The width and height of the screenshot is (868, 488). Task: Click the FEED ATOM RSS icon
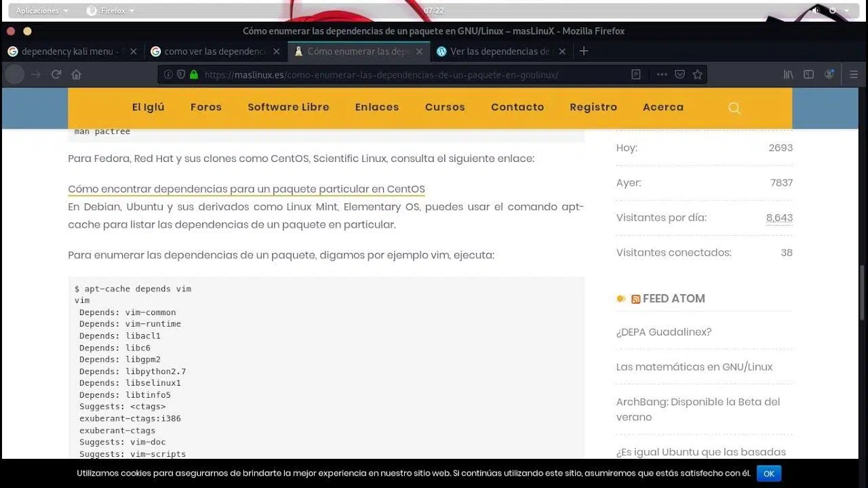pyautogui.click(x=635, y=299)
